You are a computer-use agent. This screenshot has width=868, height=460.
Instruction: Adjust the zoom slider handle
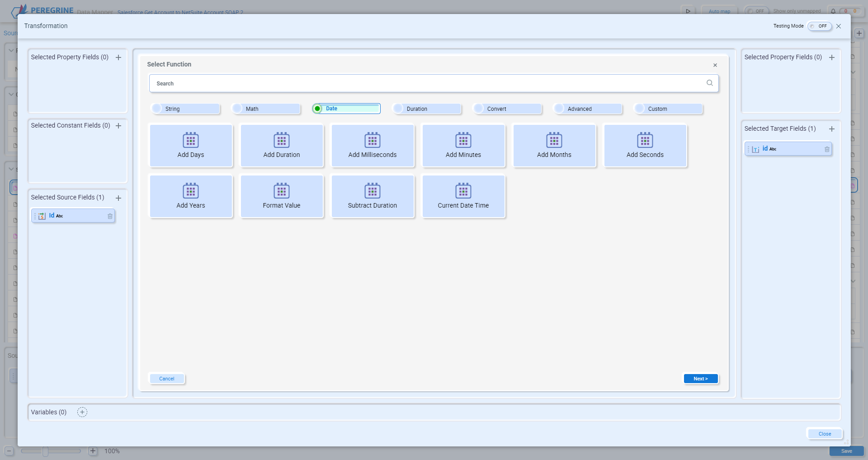45,451
